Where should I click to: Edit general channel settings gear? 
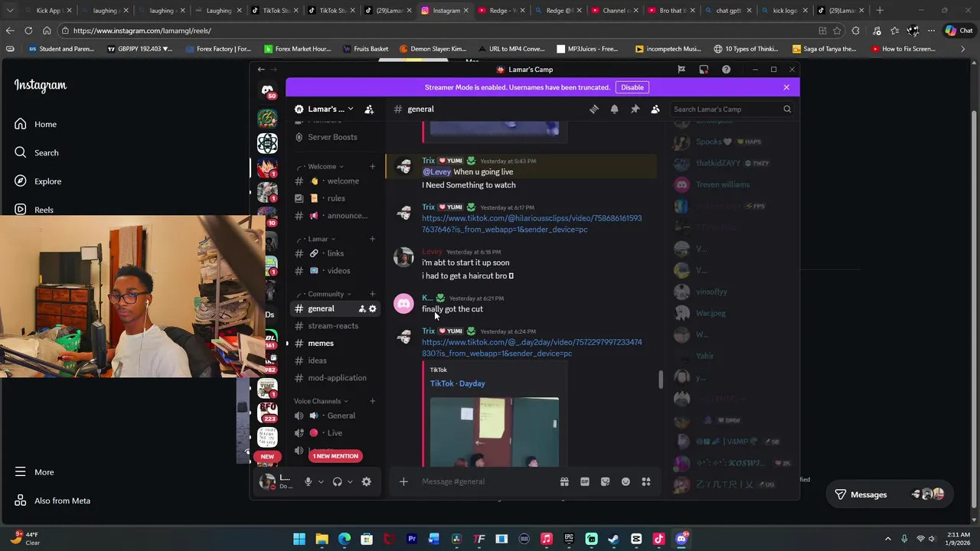[x=373, y=308]
